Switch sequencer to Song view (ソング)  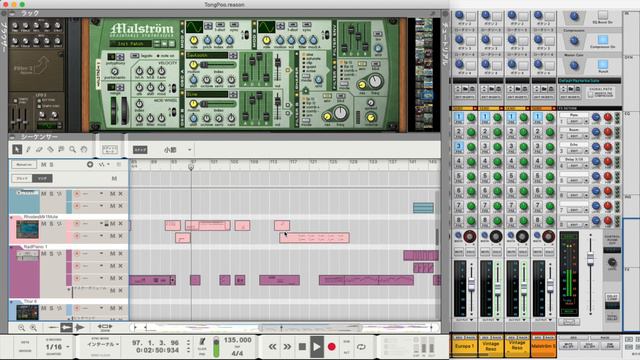click(x=42, y=178)
